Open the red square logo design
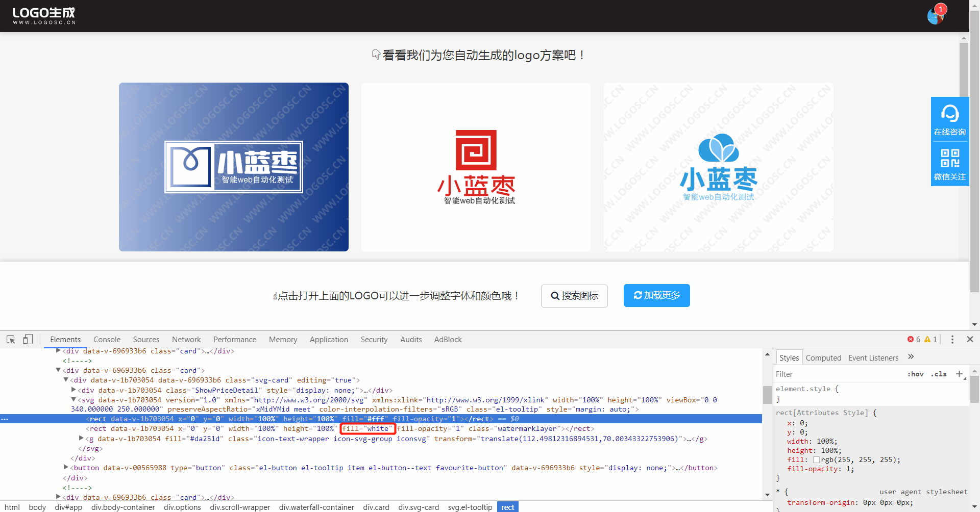This screenshot has height=512, width=980. tap(476, 167)
